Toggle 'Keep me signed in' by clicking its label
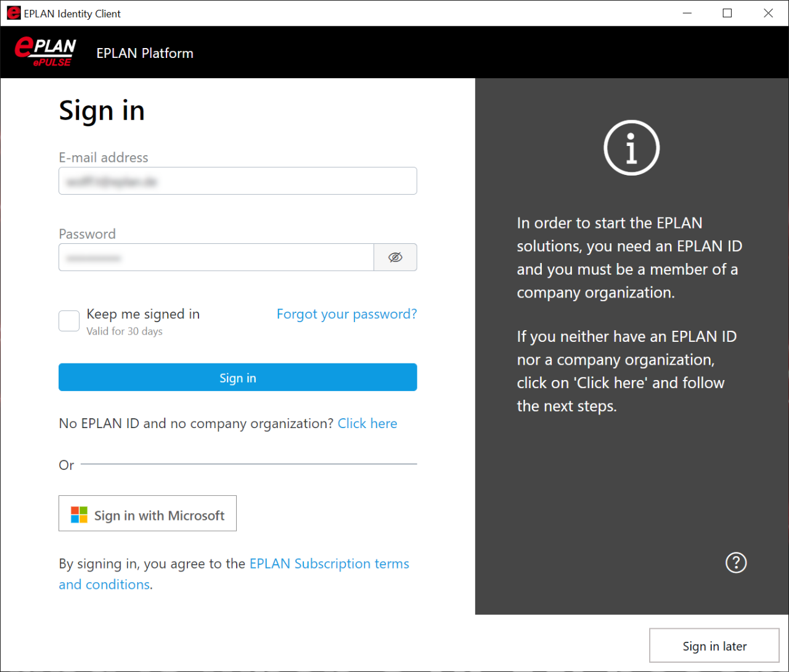The width and height of the screenshot is (789, 672). pos(142,314)
